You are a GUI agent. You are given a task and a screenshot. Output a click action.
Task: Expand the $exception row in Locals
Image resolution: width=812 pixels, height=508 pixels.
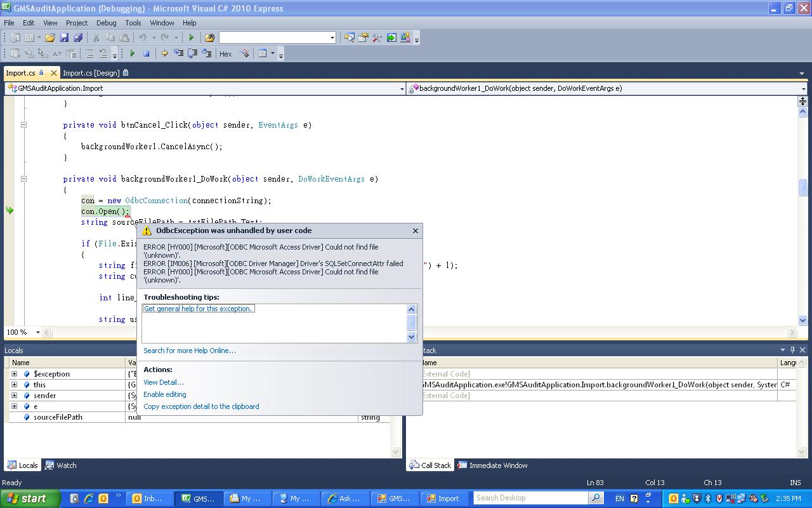click(14, 374)
